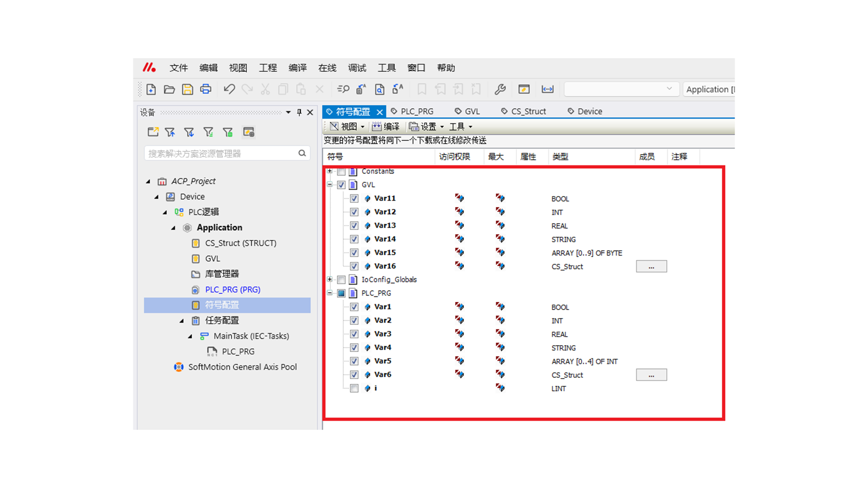The width and height of the screenshot is (868, 488).
Task: Click the login connection icon in the toolbar
Action: point(547,89)
